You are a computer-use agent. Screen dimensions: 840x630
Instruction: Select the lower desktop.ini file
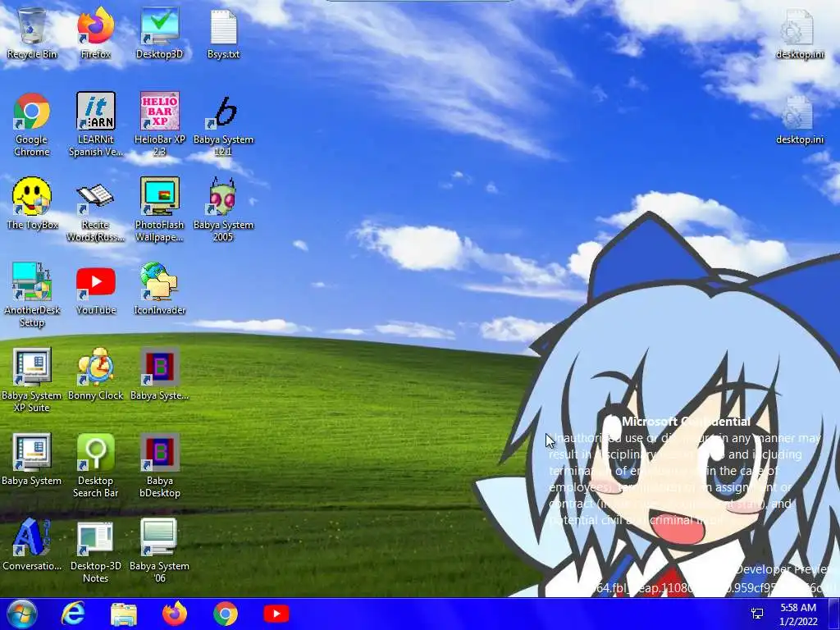tap(799, 121)
